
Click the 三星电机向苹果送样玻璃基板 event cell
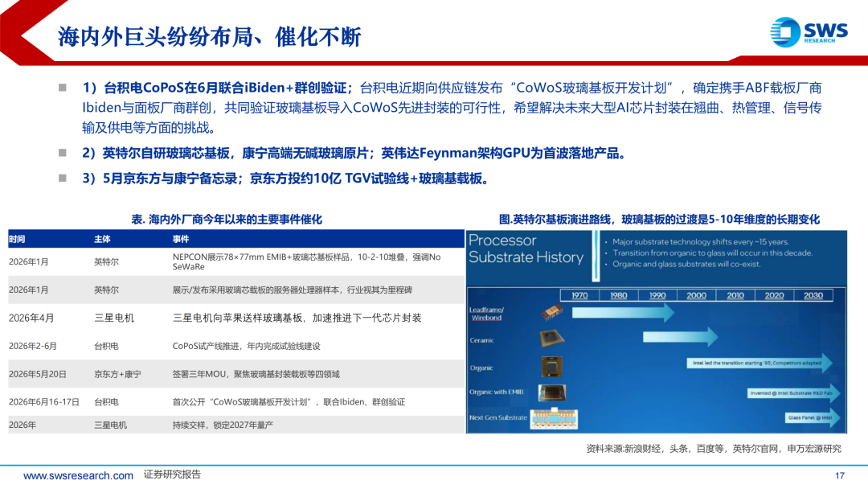coord(297,318)
